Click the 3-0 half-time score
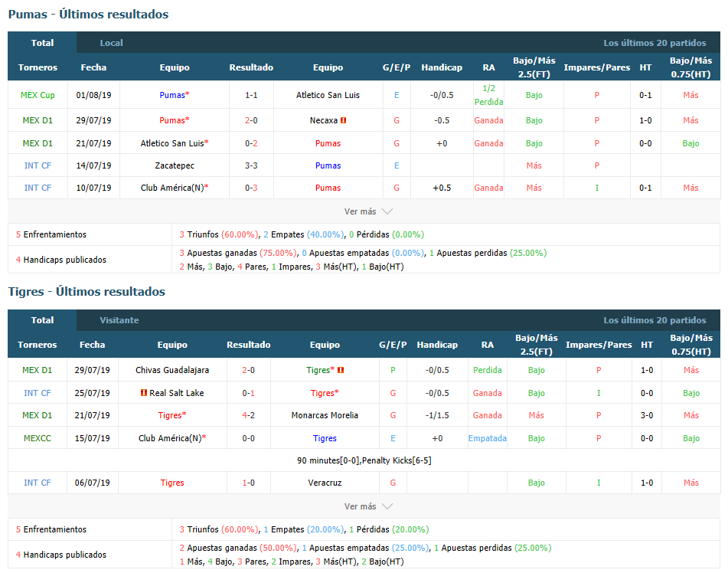728x573 pixels. click(x=647, y=415)
